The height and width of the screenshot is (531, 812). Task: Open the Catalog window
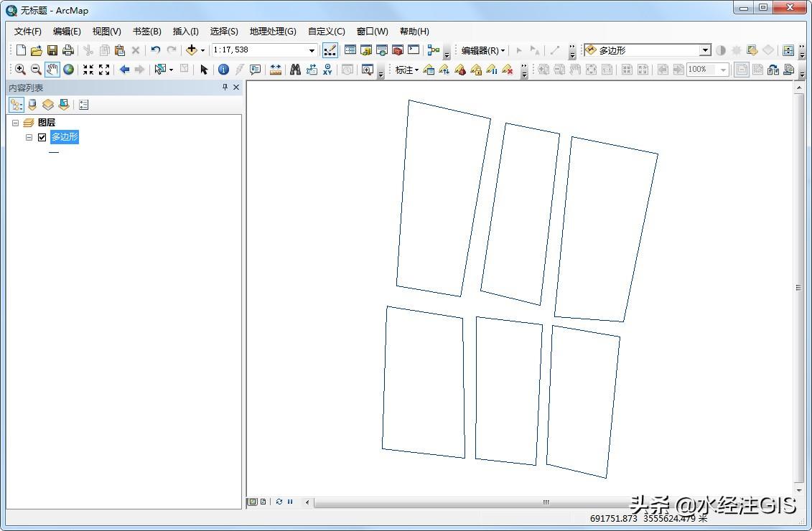tap(366, 50)
